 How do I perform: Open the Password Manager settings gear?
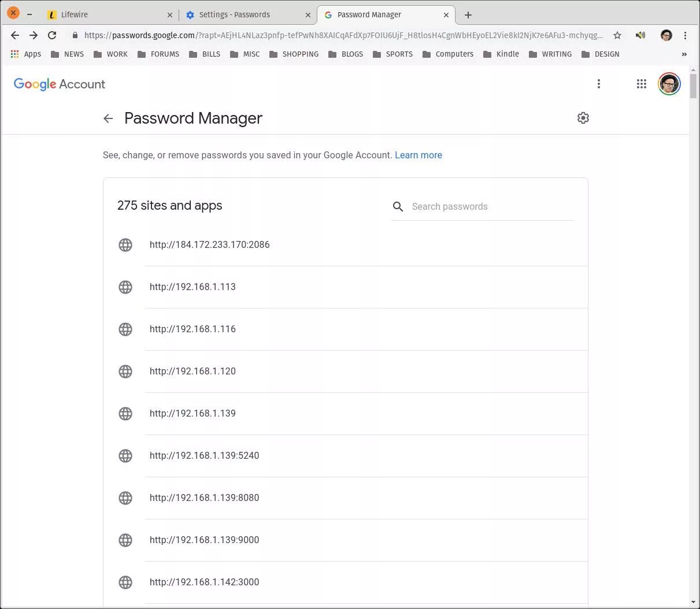(583, 118)
